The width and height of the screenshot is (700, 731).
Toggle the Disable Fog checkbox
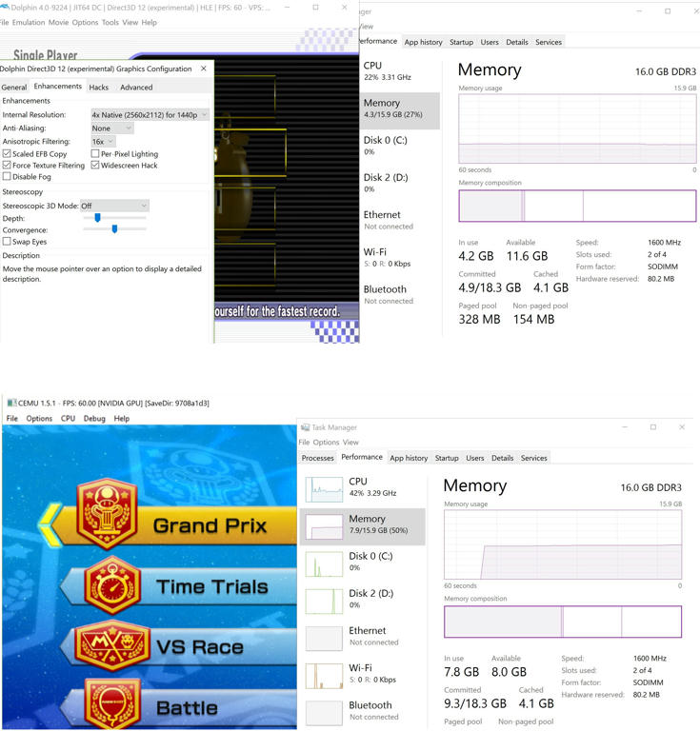pyautogui.click(x=8, y=177)
